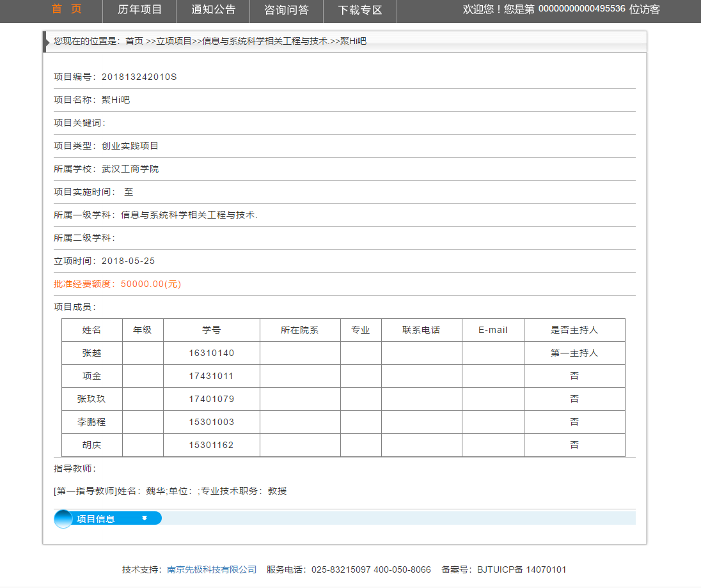
Task: Open the 首页 navigation tab
Action: pyautogui.click(x=67, y=10)
